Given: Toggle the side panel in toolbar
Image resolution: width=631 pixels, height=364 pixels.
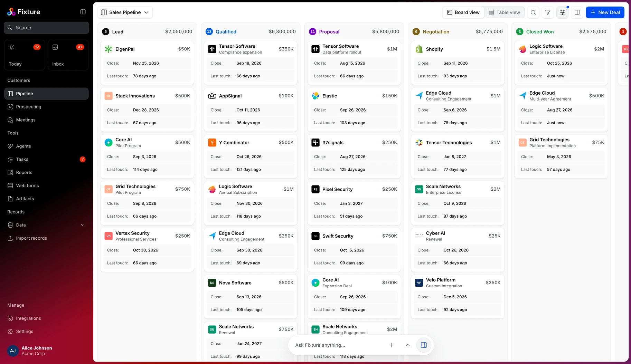Looking at the screenshot, I should click(x=577, y=12).
